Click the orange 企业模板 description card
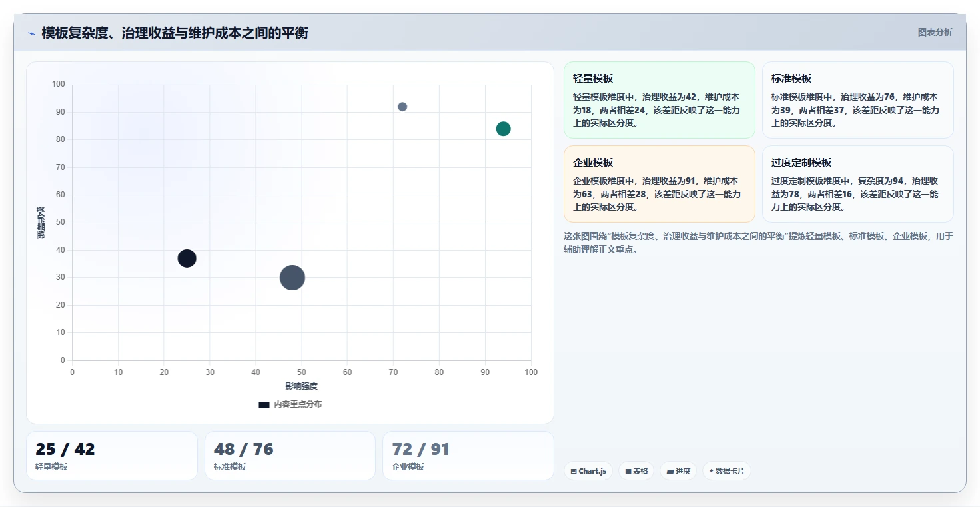This screenshot has width=980, height=507. click(x=660, y=184)
